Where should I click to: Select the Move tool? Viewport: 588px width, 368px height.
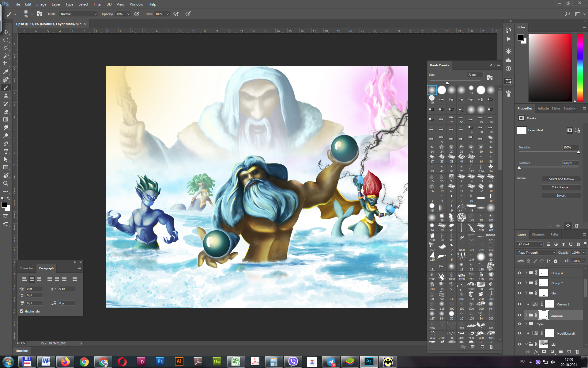click(6, 32)
